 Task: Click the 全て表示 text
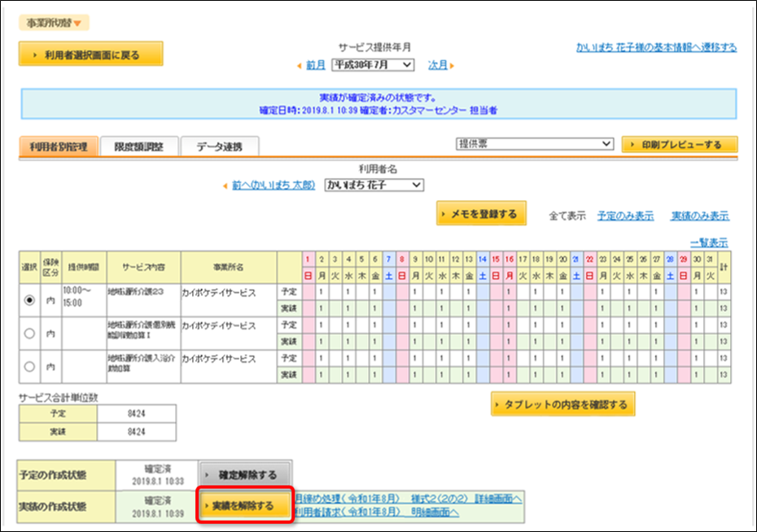tap(567, 216)
